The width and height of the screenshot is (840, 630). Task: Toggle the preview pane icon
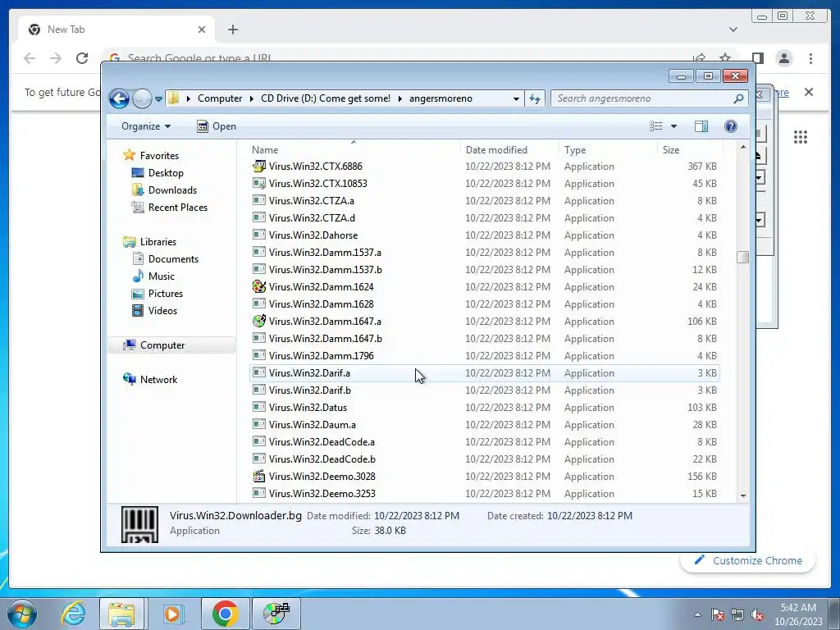pos(701,126)
